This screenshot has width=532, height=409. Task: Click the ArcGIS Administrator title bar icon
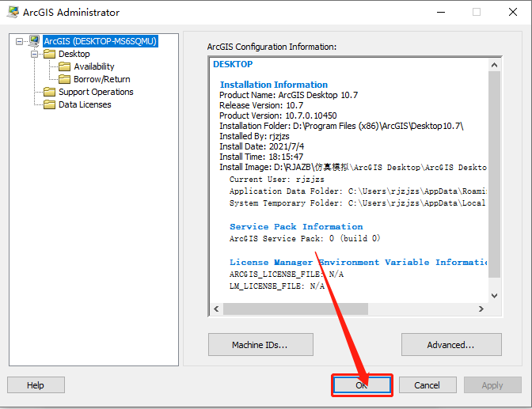(13, 12)
